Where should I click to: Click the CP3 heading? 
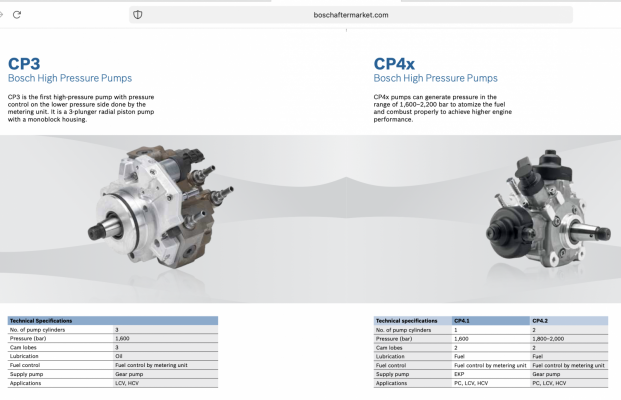24,64
